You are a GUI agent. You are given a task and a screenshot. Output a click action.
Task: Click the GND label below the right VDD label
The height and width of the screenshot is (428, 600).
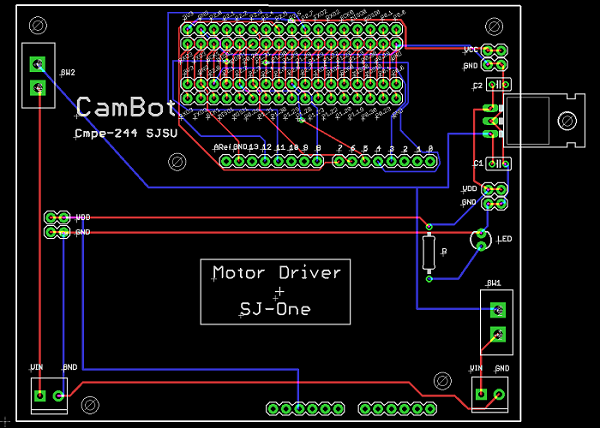tap(469, 202)
